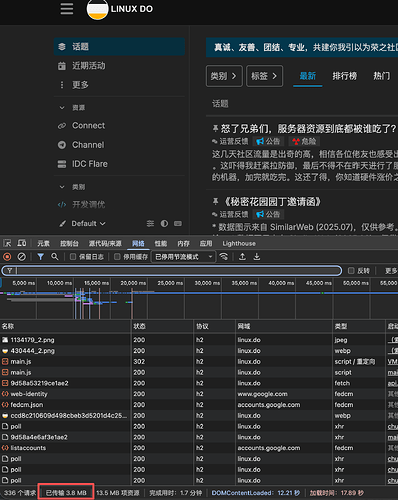Image resolution: width=398 pixels, height=500 pixels.
Task: Select the fedcm.json request
Action: tap(199, 405)
